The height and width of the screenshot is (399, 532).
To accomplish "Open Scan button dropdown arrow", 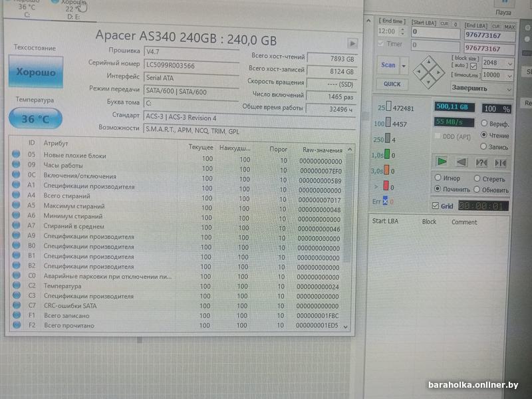I will coord(404,65).
